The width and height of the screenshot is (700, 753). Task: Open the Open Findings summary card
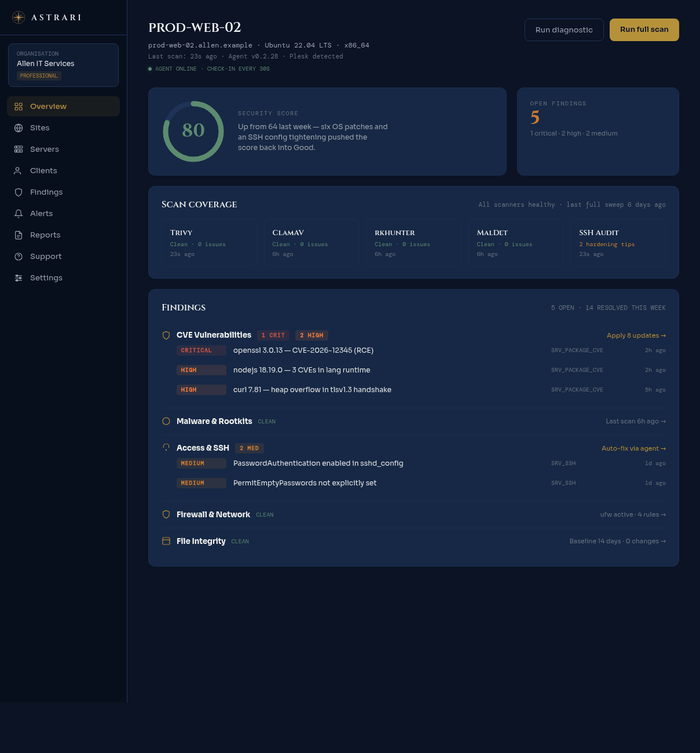(598, 131)
